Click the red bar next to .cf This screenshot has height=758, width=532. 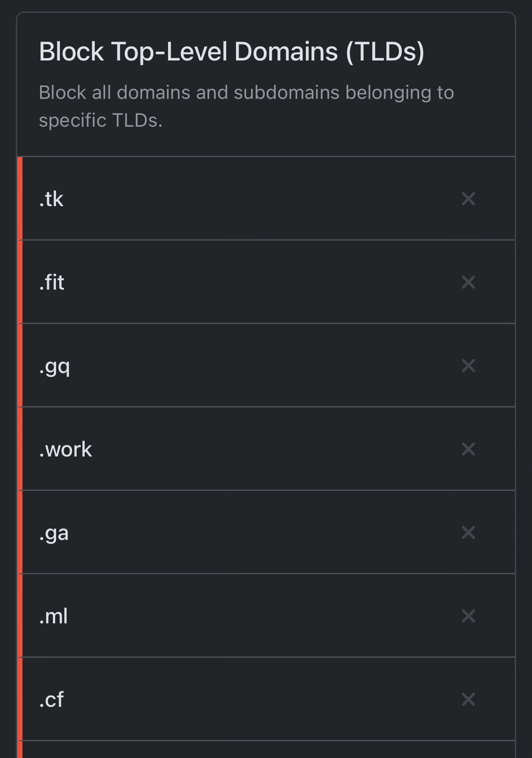coord(20,699)
